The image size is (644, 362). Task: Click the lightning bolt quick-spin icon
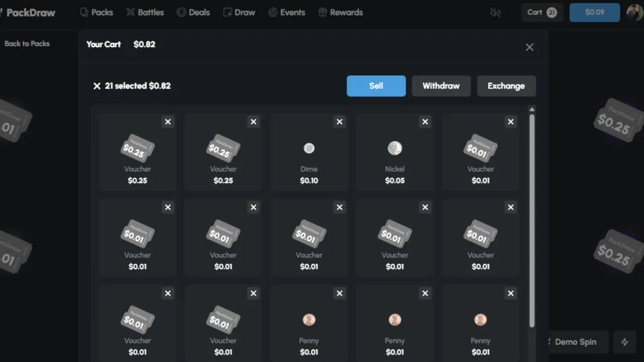pyautogui.click(x=624, y=342)
